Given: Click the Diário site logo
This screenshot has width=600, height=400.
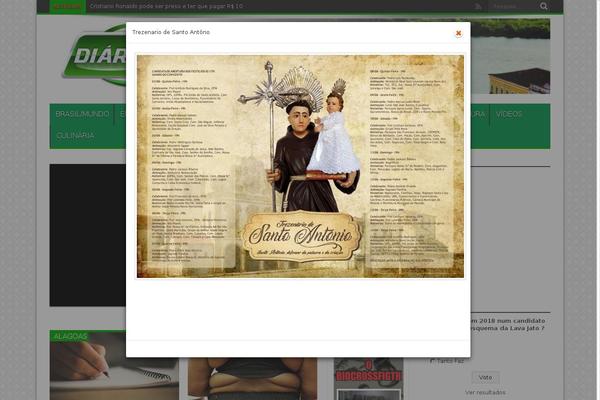Looking at the screenshot, I should tap(95, 57).
